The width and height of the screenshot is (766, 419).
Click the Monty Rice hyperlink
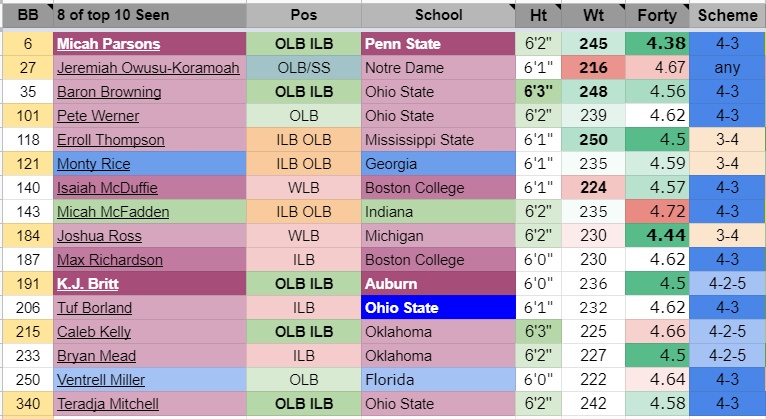93,164
